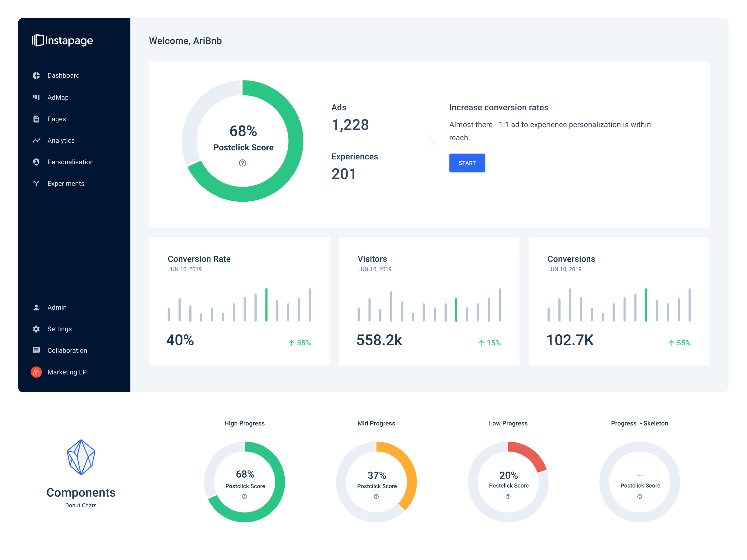Click the Personalisation user circle icon
Screen dimensions: 747x560
coord(36,162)
